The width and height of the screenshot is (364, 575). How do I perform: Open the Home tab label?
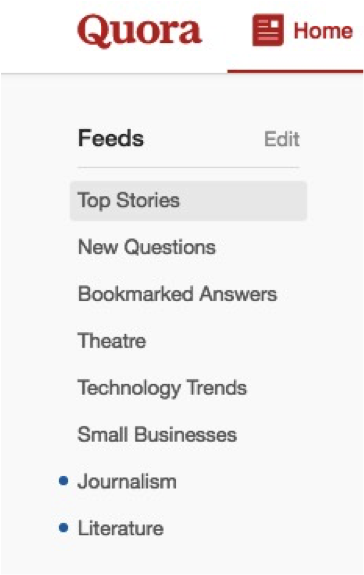pos(323,31)
